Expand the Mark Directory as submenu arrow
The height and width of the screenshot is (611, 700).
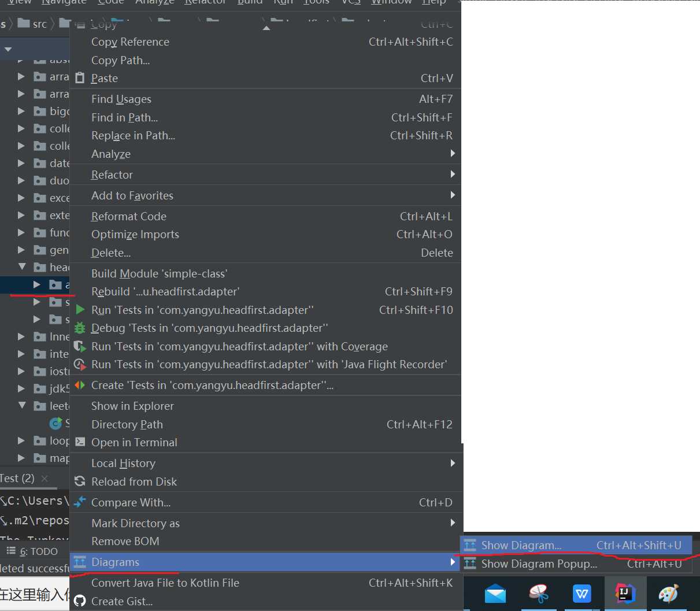pos(453,523)
